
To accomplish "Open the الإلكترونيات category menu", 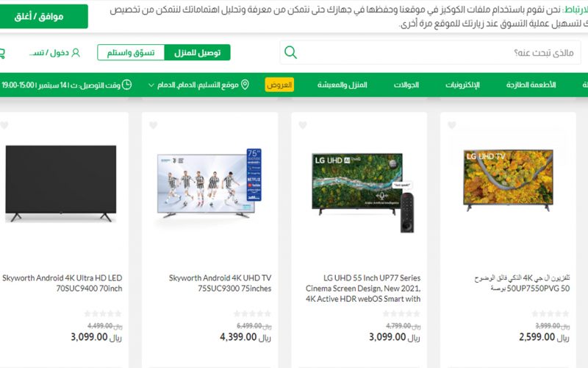I will pyautogui.click(x=462, y=85).
